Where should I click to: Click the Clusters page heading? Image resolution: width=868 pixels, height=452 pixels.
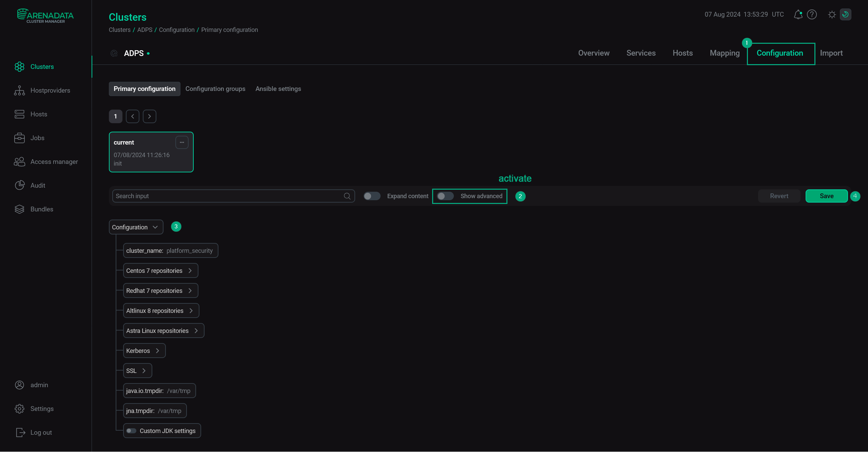[128, 17]
